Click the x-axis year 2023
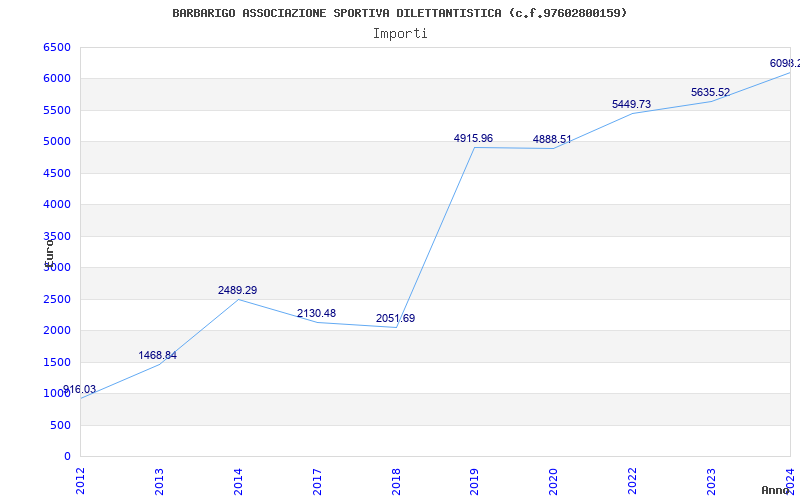Image resolution: width=800 pixels, height=500 pixels. coord(711,481)
